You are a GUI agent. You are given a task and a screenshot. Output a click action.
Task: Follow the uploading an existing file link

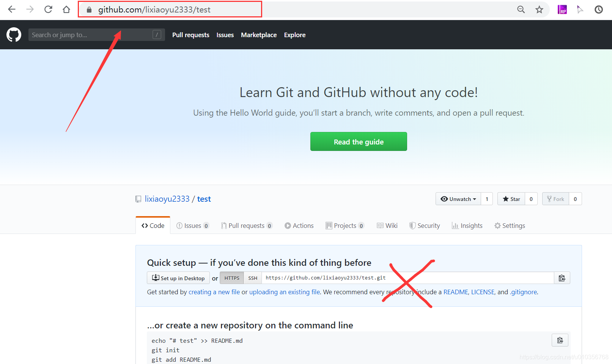coord(285,292)
